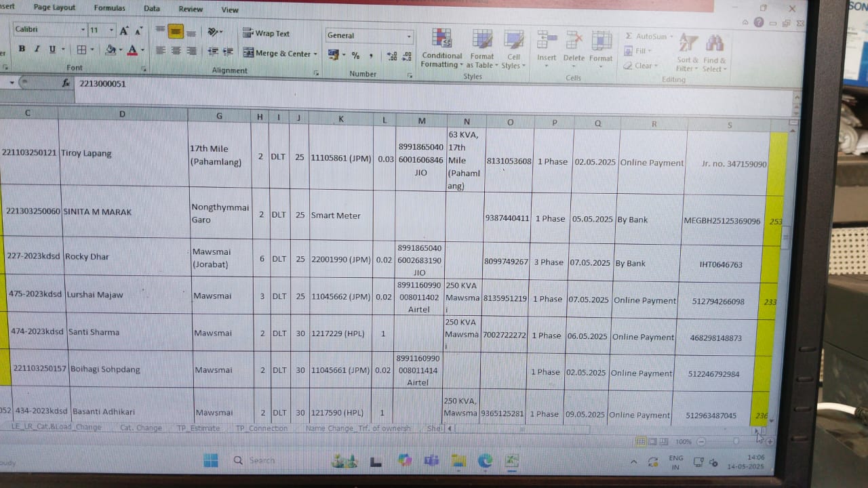868x488 pixels.
Task: Click Decrease Decimal icon
Action: (407, 56)
